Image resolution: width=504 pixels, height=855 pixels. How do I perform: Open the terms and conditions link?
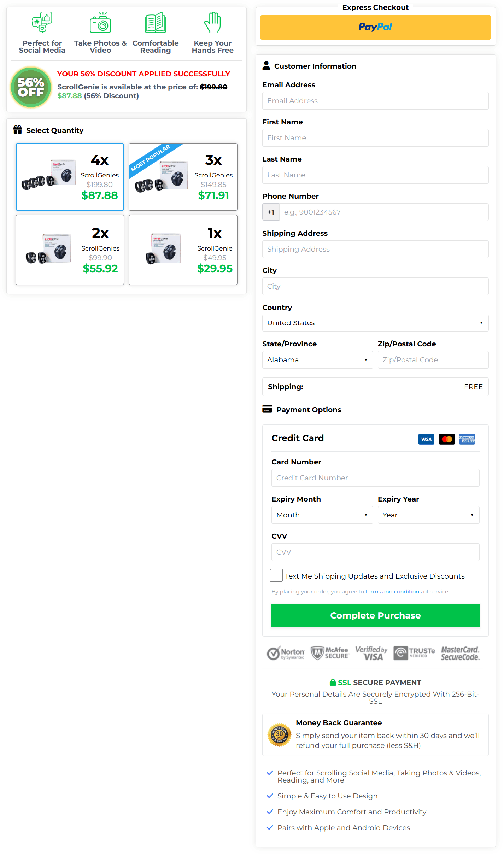[393, 591]
